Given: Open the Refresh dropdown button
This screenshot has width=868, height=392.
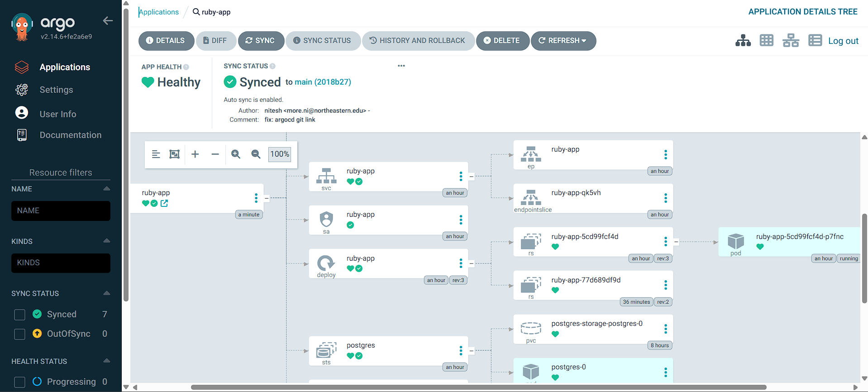Looking at the screenshot, I should [x=563, y=41].
